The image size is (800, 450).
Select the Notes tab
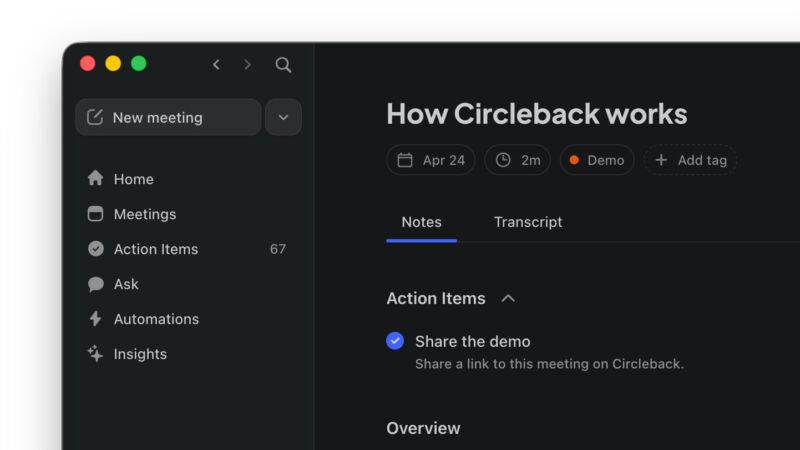(421, 222)
